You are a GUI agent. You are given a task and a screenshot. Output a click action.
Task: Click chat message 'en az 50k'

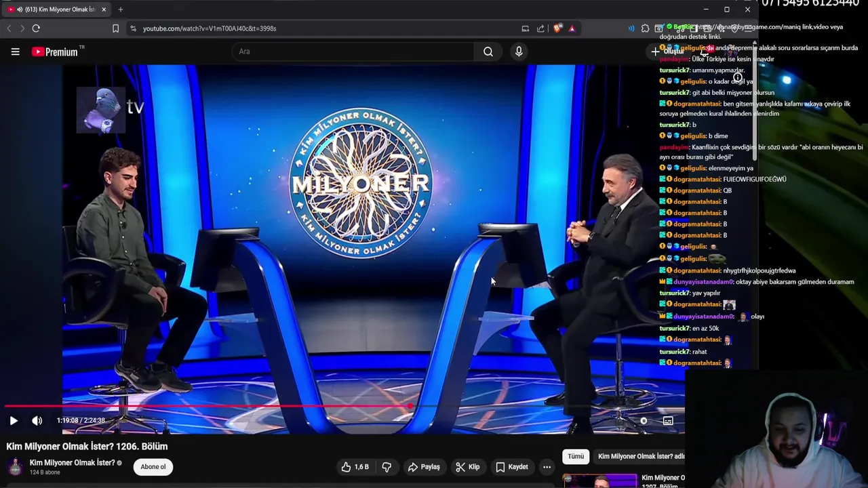tap(705, 328)
